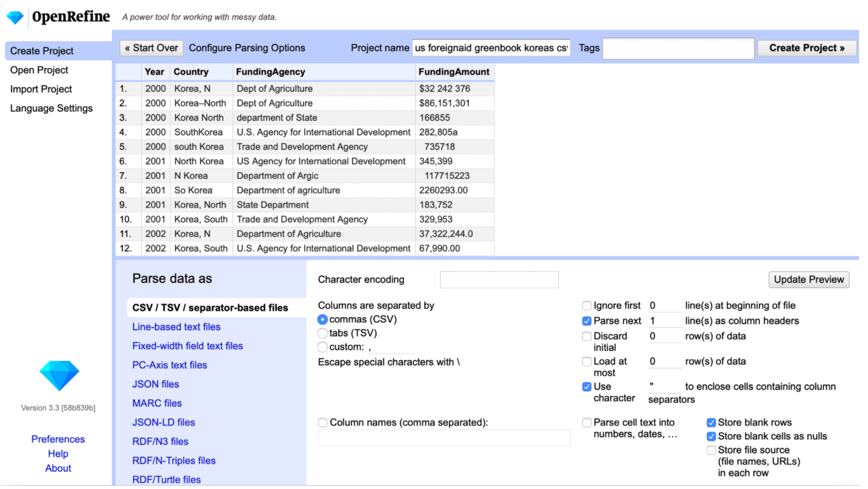This screenshot has width=868, height=489.
Task: Click the "Create Project" button
Action: [x=807, y=48]
